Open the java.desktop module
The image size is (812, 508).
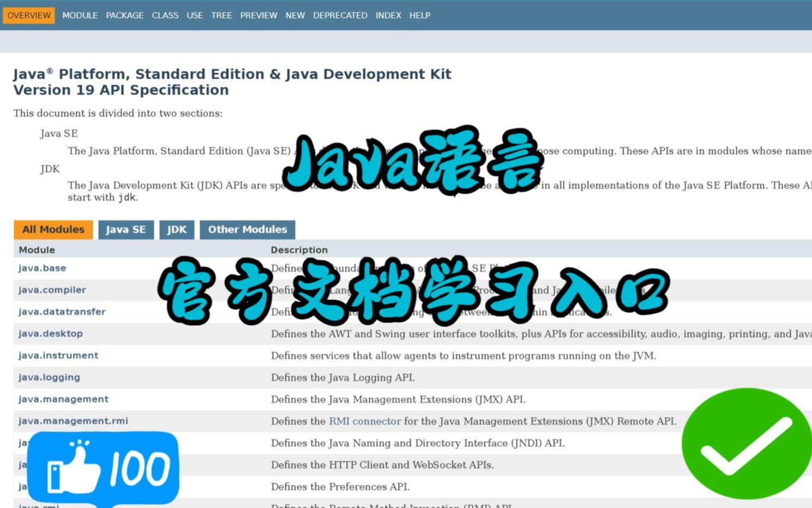tap(50, 333)
